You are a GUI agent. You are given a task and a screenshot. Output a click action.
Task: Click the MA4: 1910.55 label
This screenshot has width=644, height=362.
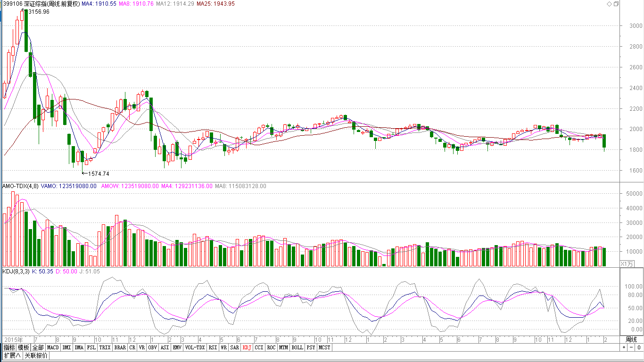click(99, 4)
